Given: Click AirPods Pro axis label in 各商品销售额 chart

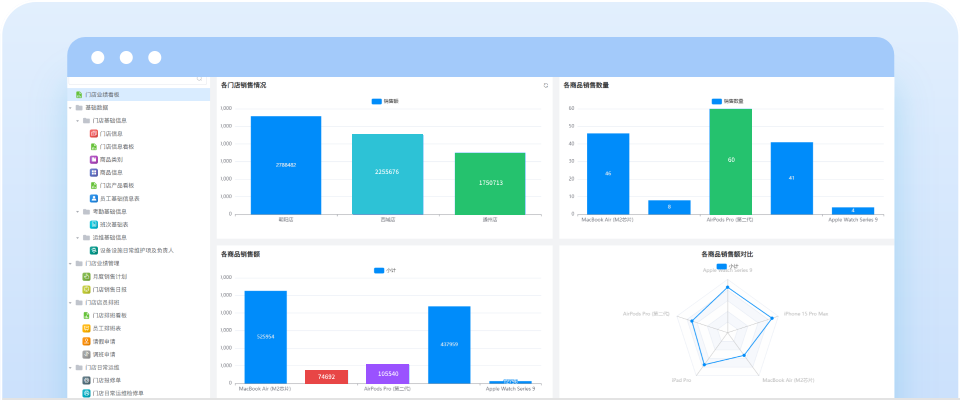Looking at the screenshot, I should point(388,388).
